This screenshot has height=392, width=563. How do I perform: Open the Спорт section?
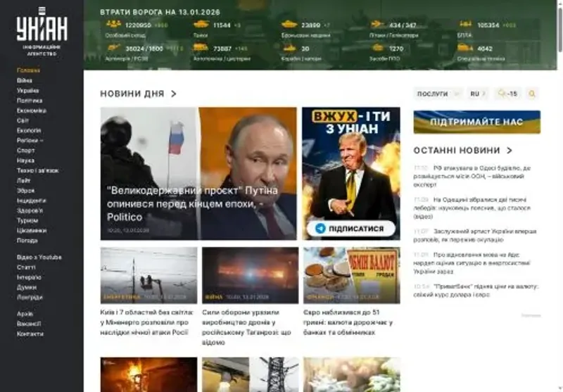click(x=26, y=151)
